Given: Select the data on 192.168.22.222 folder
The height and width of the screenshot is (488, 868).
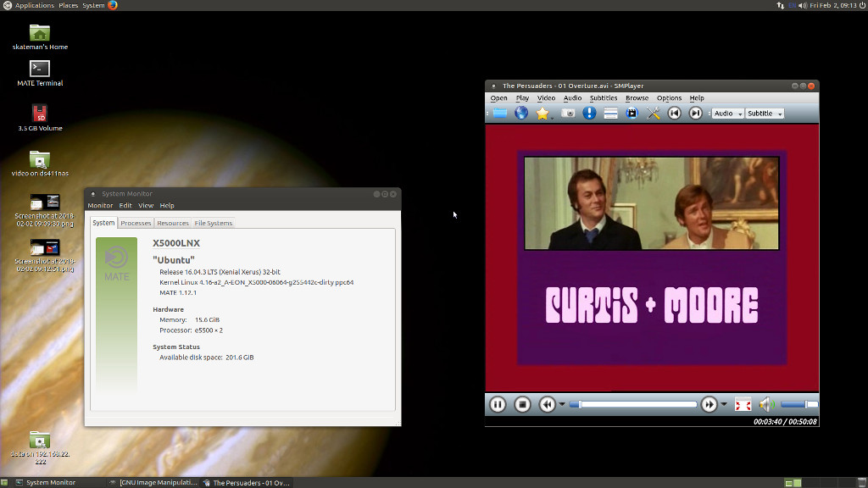Looking at the screenshot, I should point(40,447).
